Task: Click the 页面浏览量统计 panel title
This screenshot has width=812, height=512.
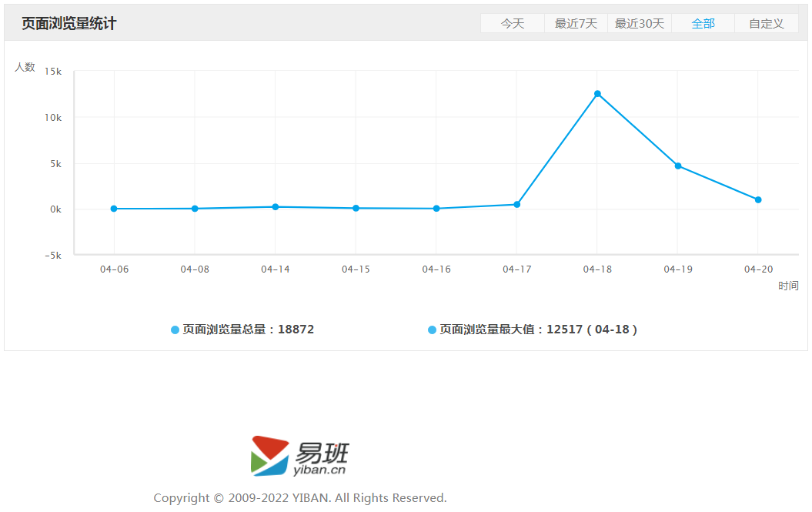Action: (x=69, y=24)
